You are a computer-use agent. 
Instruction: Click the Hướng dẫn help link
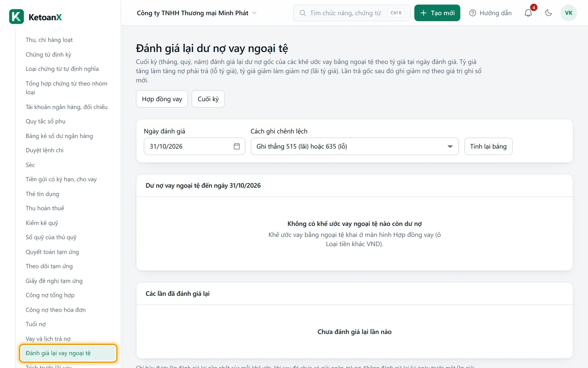point(491,13)
